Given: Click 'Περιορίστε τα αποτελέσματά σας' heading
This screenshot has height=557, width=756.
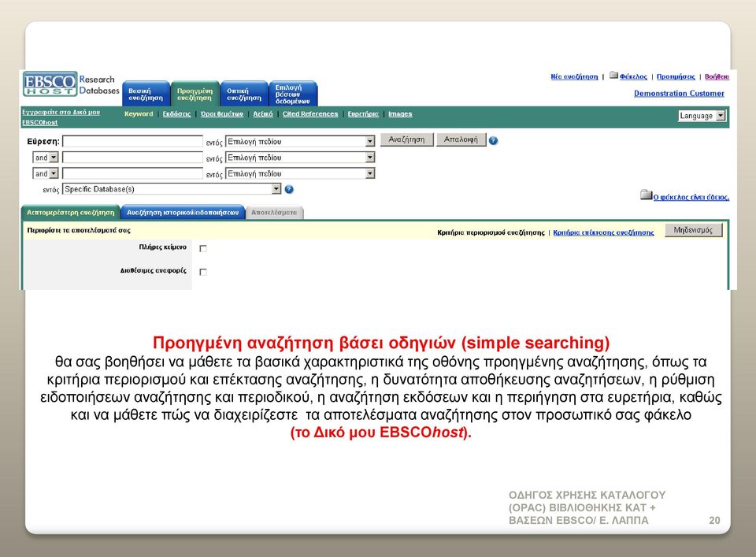Looking at the screenshot, I should click(x=79, y=230).
